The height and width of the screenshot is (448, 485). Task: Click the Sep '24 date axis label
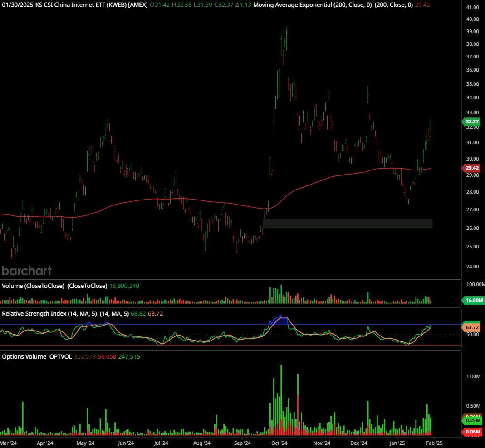[x=242, y=443]
